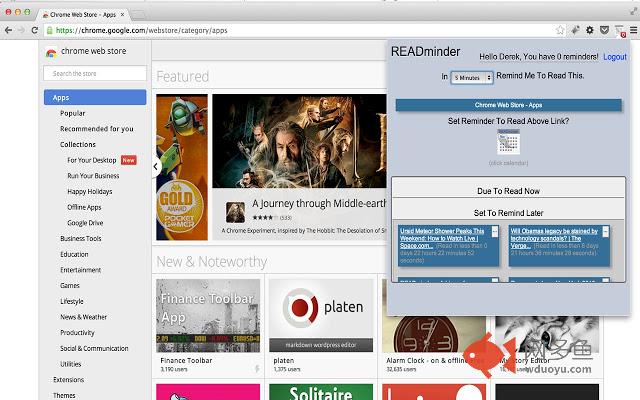Open the platen app thumbnail
Image resolution: width=640 pixels, height=400 pixels.
[321, 316]
